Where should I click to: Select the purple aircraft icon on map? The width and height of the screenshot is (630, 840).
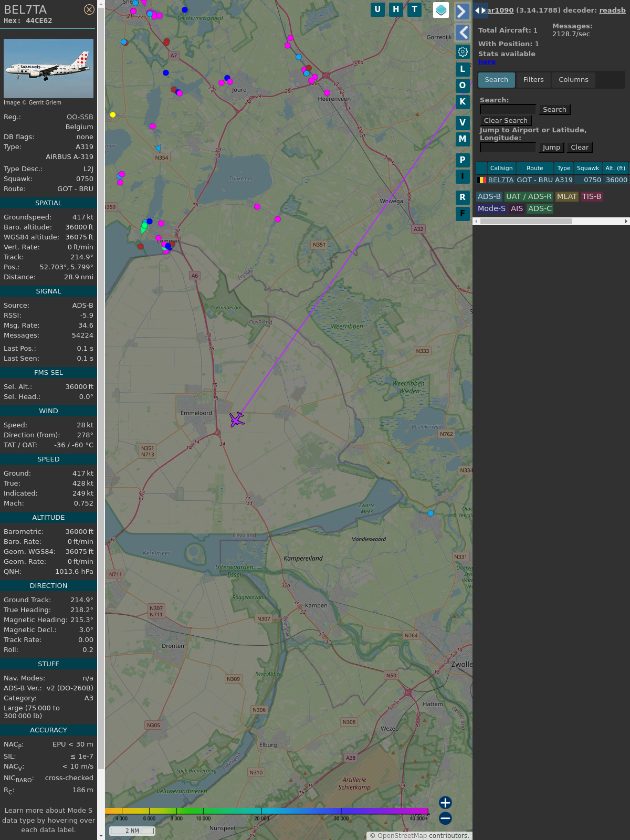[x=237, y=419]
